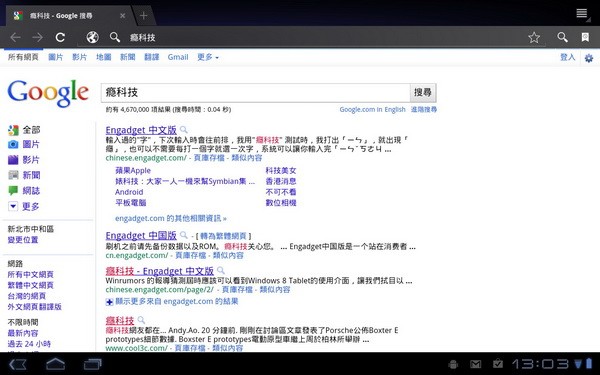Click 登入 to sign in
Screen dimensions: 600x375
click(x=567, y=57)
